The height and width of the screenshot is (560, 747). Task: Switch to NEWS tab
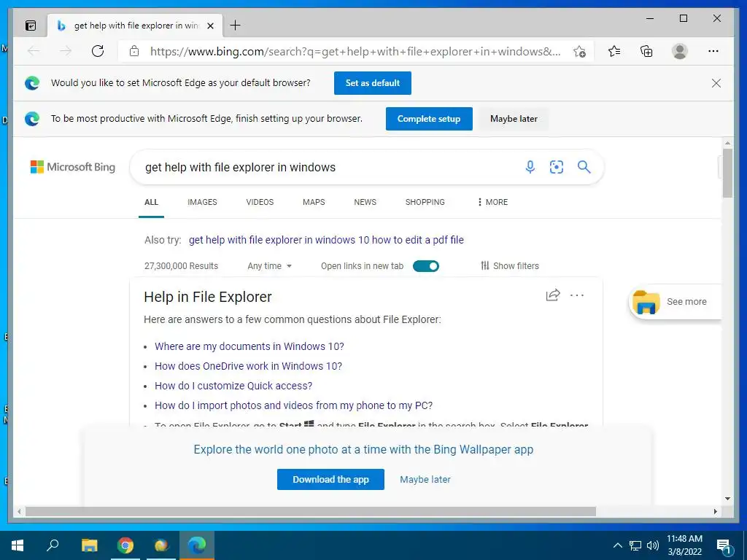365,202
